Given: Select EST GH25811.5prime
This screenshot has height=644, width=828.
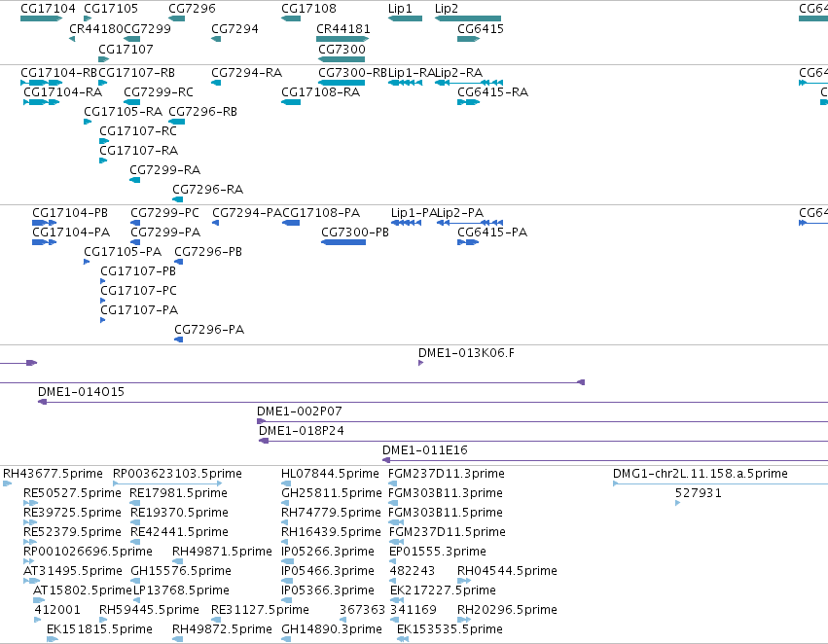Looking at the screenshot, I should click(x=285, y=503).
